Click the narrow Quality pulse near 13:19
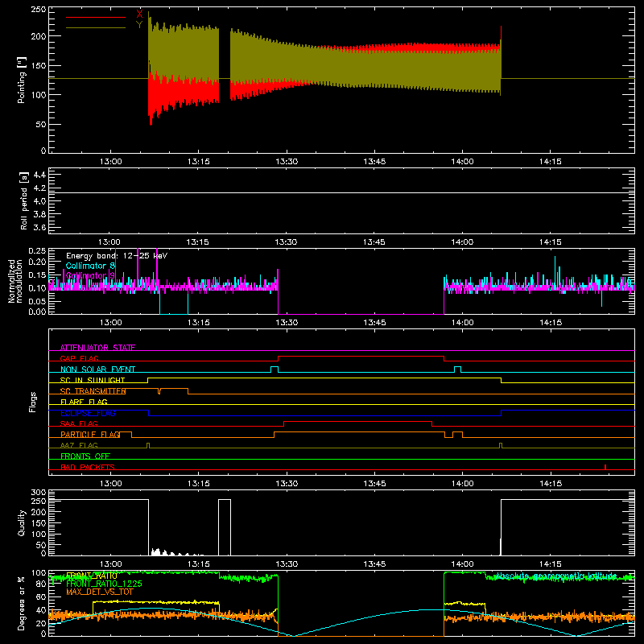Image resolution: width=644 pixels, height=644 pixels. pos(225,527)
